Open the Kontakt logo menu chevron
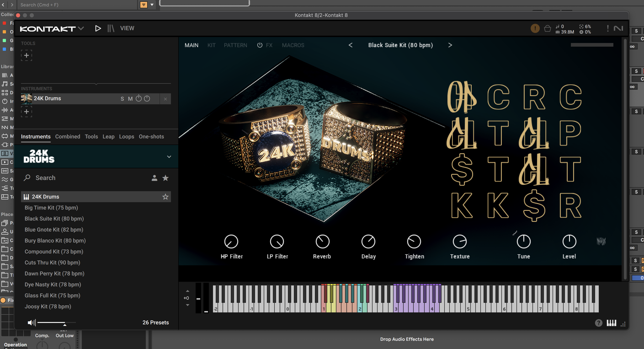 click(x=81, y=28)
